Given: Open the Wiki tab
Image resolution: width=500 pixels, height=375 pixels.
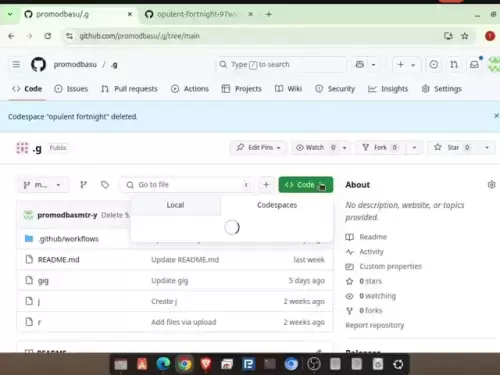Looking at the screenshot, I should 289,89.
